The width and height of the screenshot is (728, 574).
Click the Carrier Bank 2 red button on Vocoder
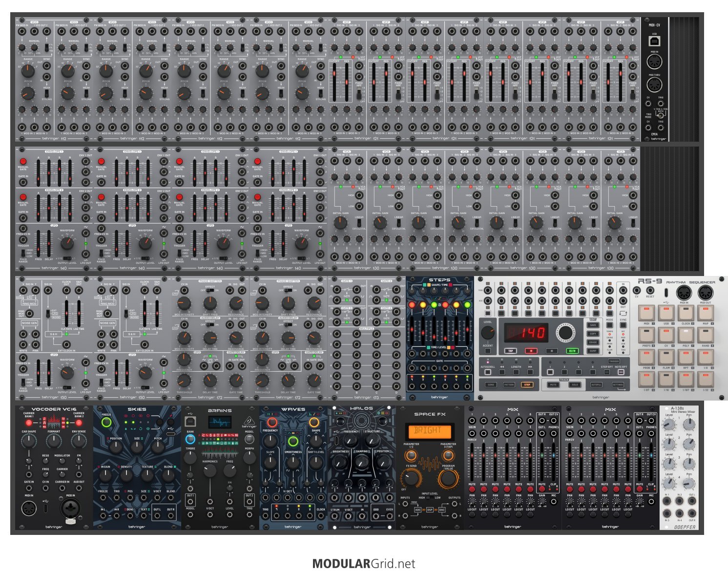pyautogui.click(x=79, y=423)
